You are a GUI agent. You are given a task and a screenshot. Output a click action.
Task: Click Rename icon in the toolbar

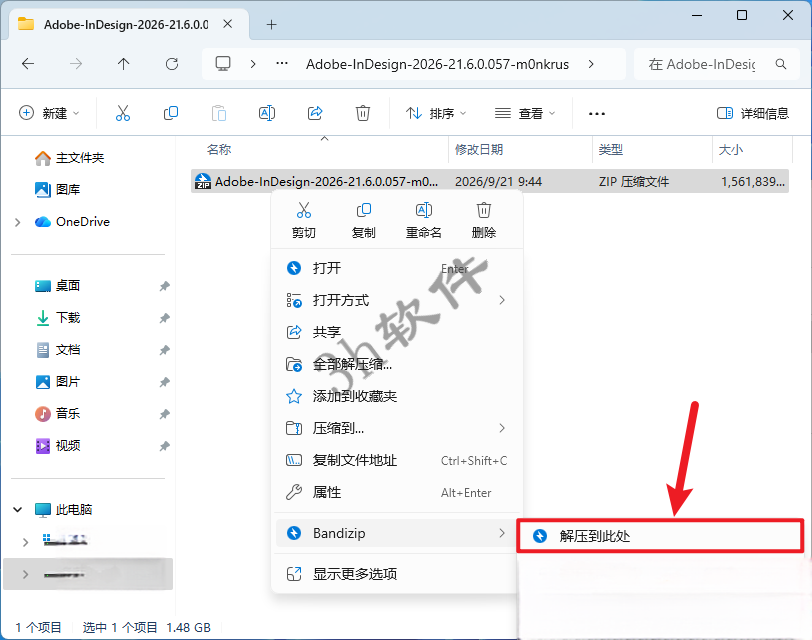(267, 113)
